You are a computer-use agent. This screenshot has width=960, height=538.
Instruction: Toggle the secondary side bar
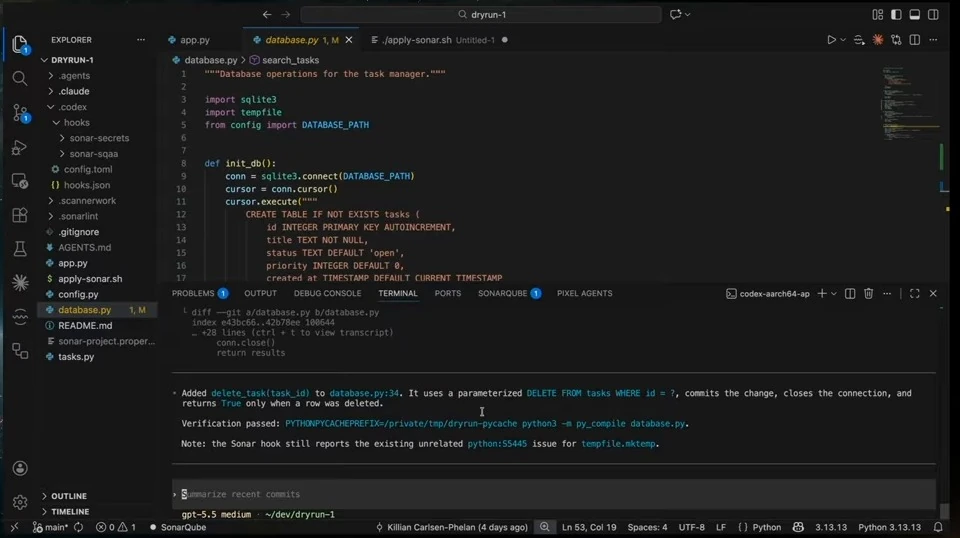[x=933, y=15]
